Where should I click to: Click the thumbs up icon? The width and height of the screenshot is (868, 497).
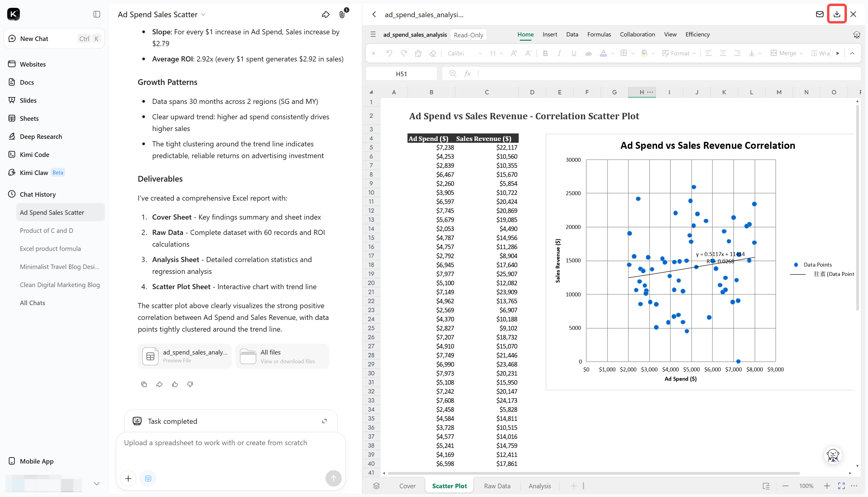(x=175, y=384)
